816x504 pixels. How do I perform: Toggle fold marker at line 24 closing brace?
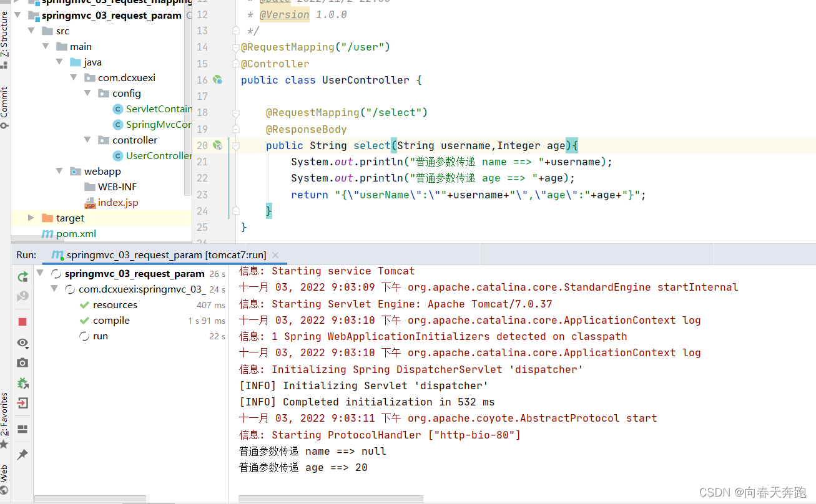(x=235, y=211)
